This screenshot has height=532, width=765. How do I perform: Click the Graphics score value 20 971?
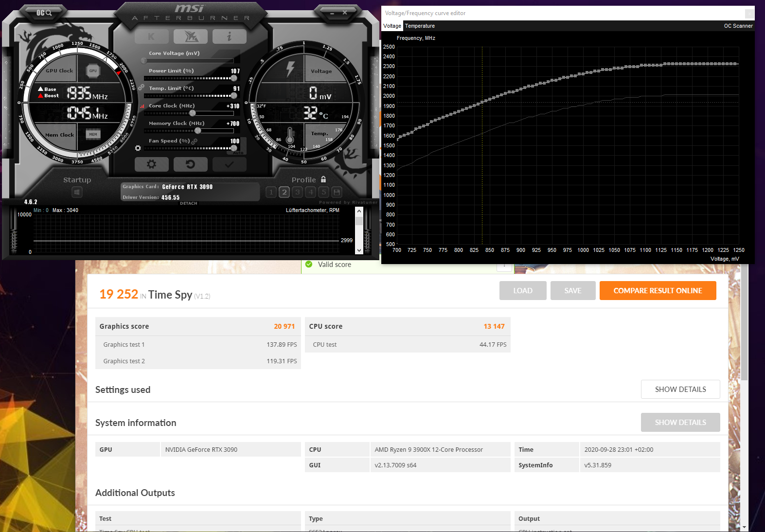[x=285, y=326]
